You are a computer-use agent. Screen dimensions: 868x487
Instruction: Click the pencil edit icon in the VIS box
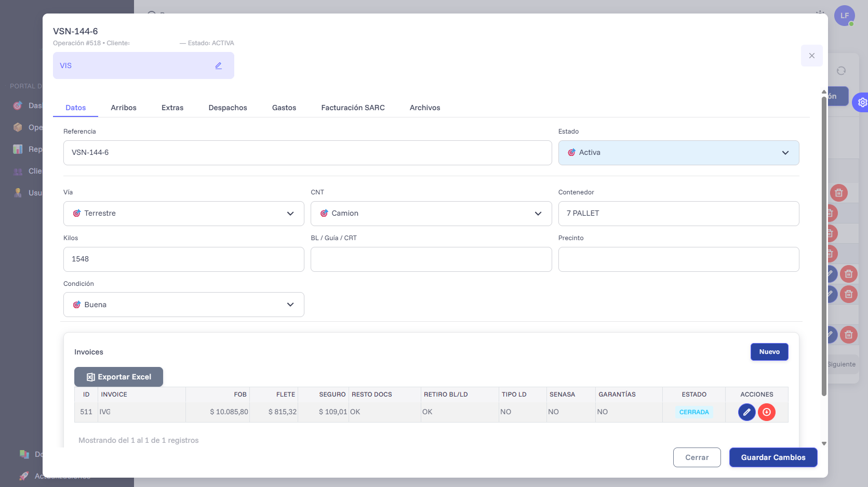point(219,65)
